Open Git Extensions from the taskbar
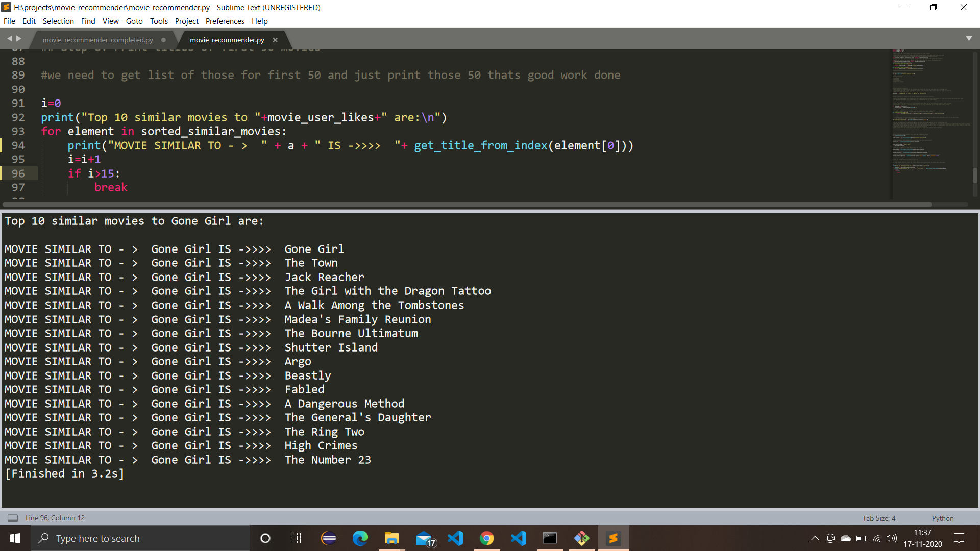The image size is (980, 551). [582, 538]
